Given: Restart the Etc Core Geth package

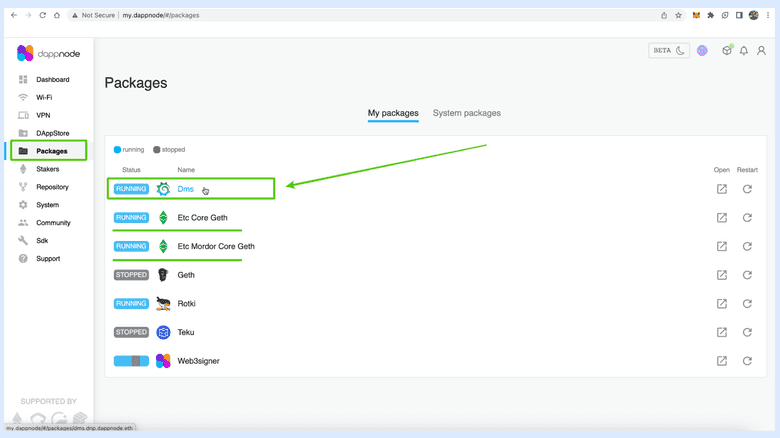Looking at the screenshot, I should [x=747, y=218].
